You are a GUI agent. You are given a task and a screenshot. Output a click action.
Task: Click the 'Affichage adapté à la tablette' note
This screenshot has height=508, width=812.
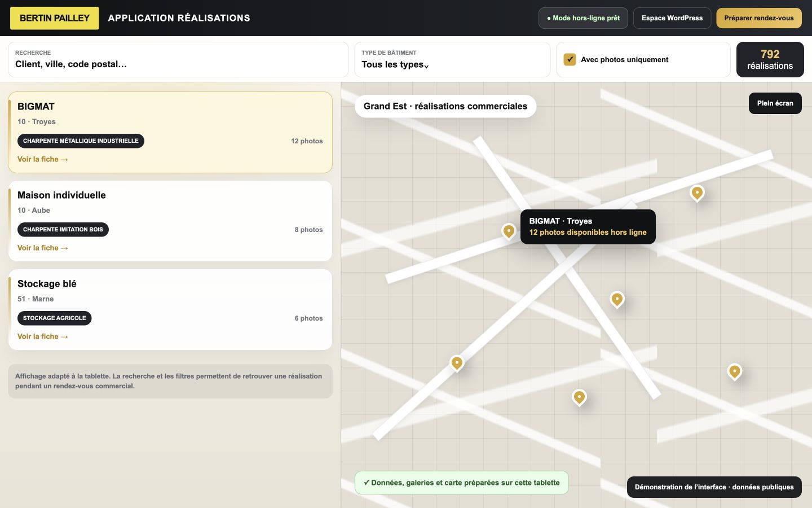[x=170, y=382]
